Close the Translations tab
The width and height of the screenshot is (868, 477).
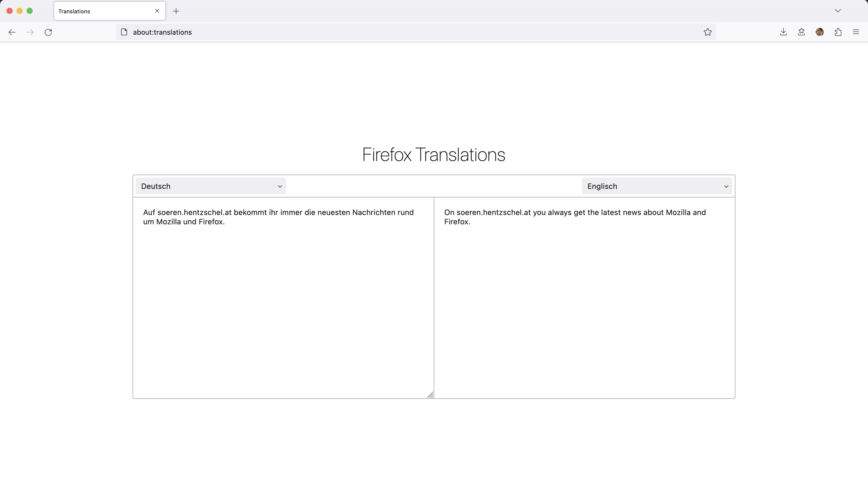(157, 11)
